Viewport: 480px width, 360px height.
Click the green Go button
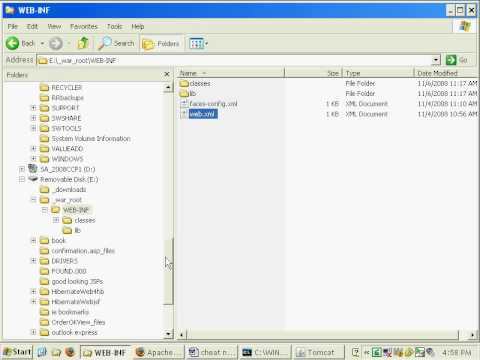click(457, 60)
